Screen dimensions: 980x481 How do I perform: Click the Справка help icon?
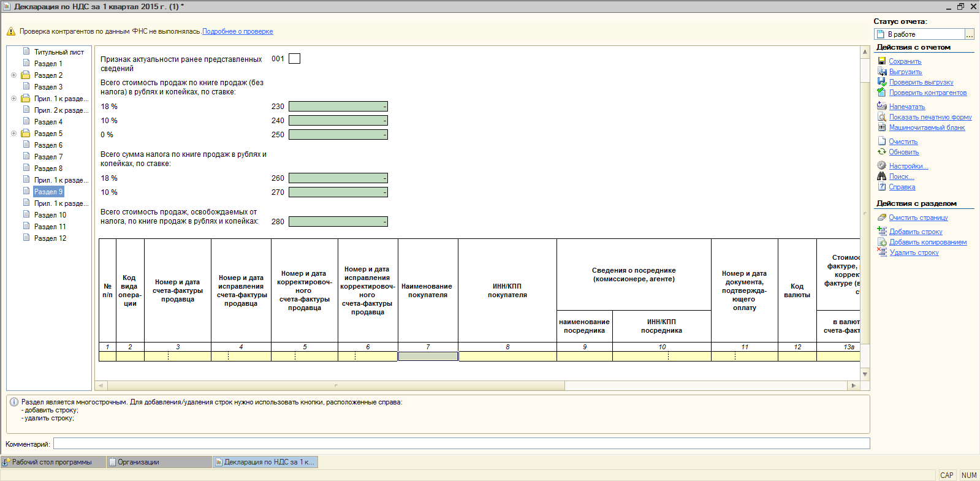point(881,187)
